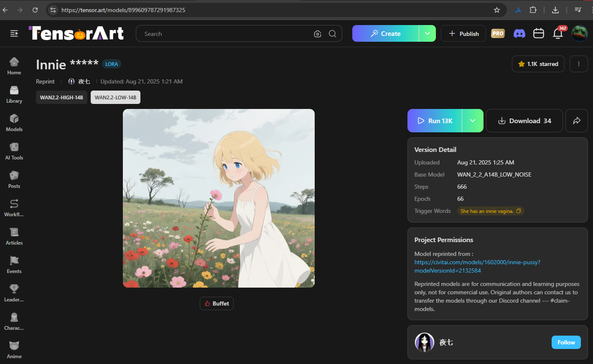Open the browser extensions puzzle icon
Viewport: 593px width, 364px height.
pos(533,10)
